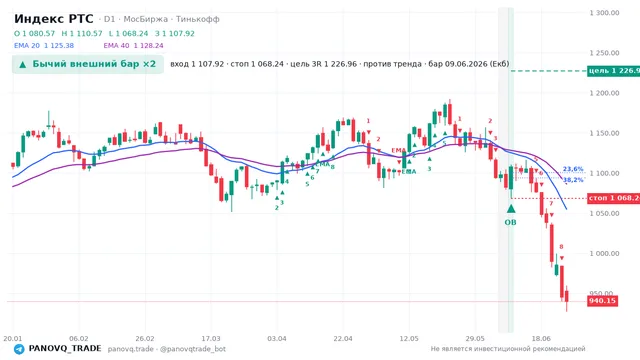Click the 1 250.00 price axis label
Viewport: 640px width, 360px height.
pyautogui.click(x=604, y=53)
